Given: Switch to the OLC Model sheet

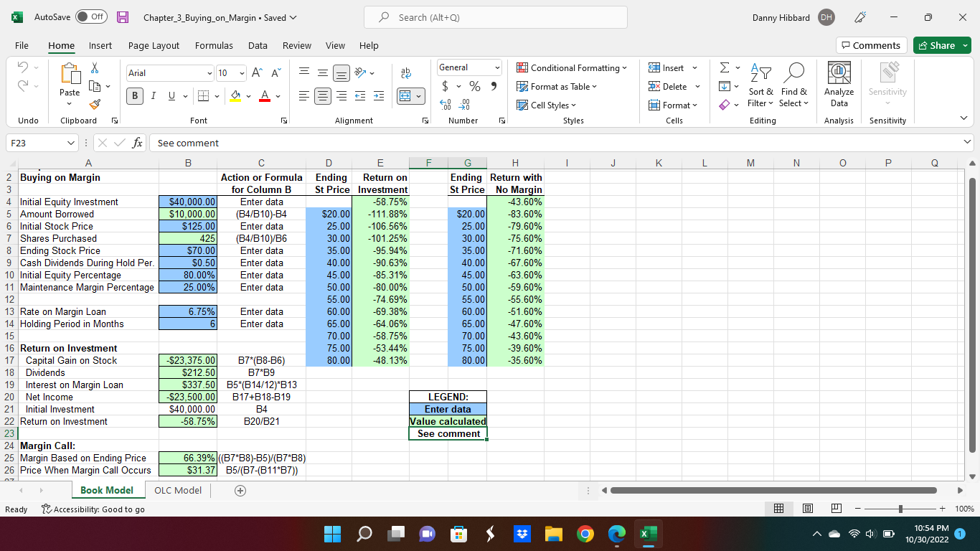Looking at the screenshot, I should (x=177, y=490).
